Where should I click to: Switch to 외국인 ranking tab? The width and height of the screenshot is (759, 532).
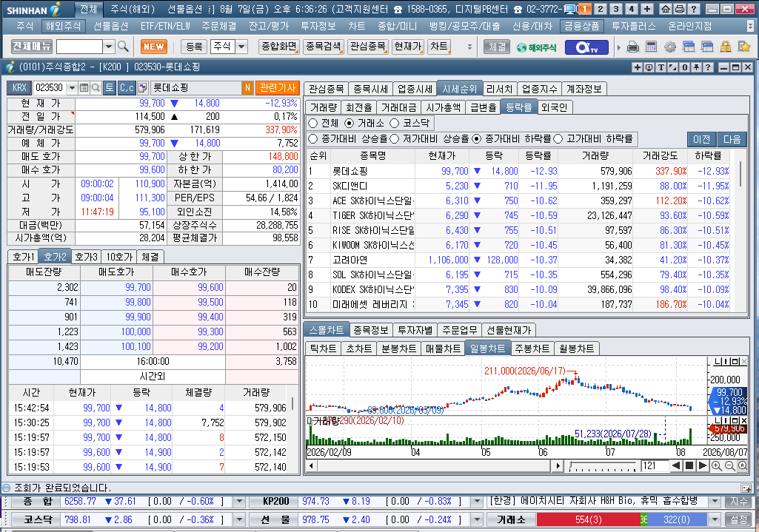click(554, 107)
